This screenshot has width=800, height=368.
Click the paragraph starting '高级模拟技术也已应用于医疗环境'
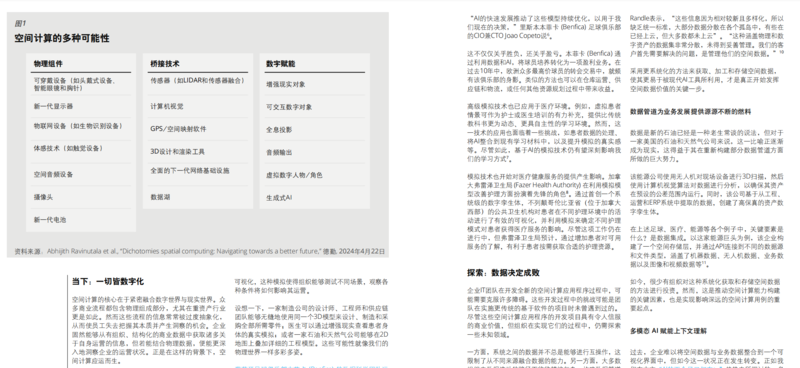click(x=544, y=132)
